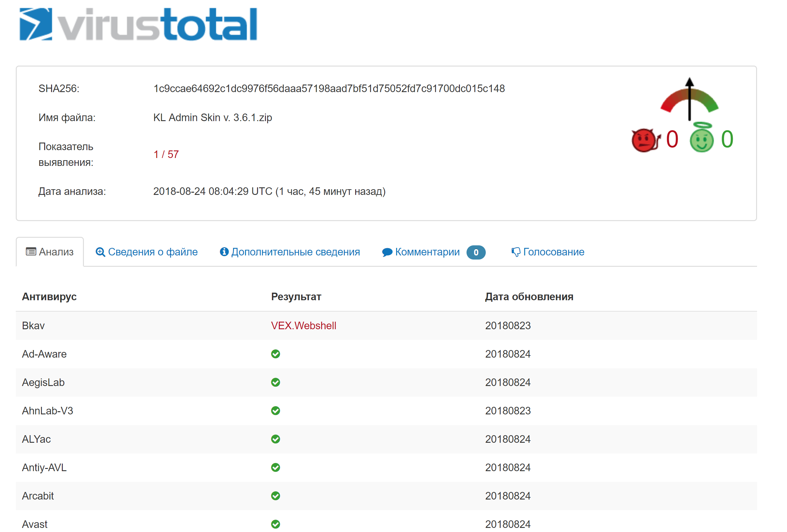Click the file name KL Admin Skin v. 3.6.1.zip
This screenshot has width=787, height=532.
[x=213, y=118]
